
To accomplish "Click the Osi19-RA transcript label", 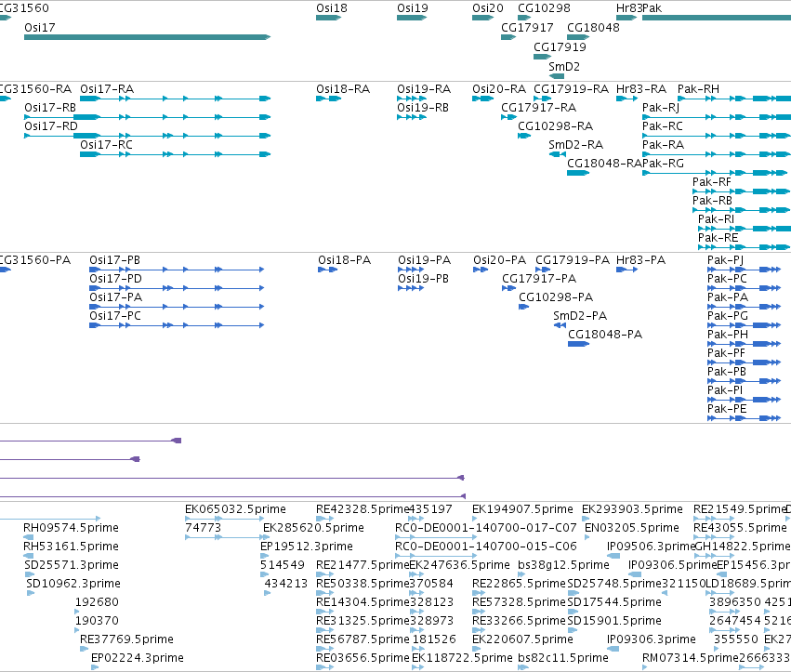I will point(424,89).
